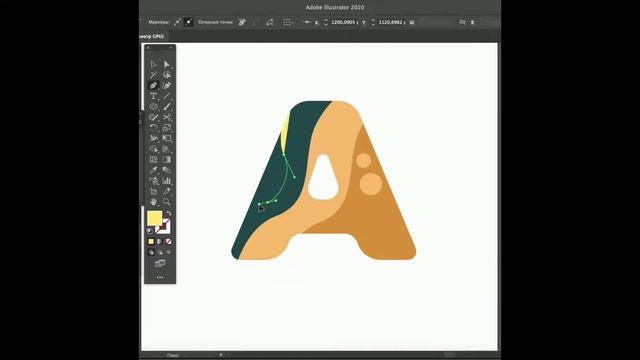640x360 pixels.
Task: Select the Shape Builder tool
Action: click(x=153, y=149)
